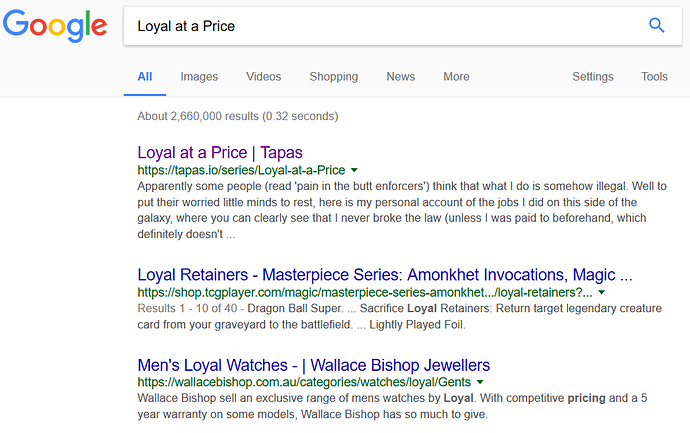Switch to the Videos tab
The height and width of the screenshot is (433, 690).
point(264,77)
